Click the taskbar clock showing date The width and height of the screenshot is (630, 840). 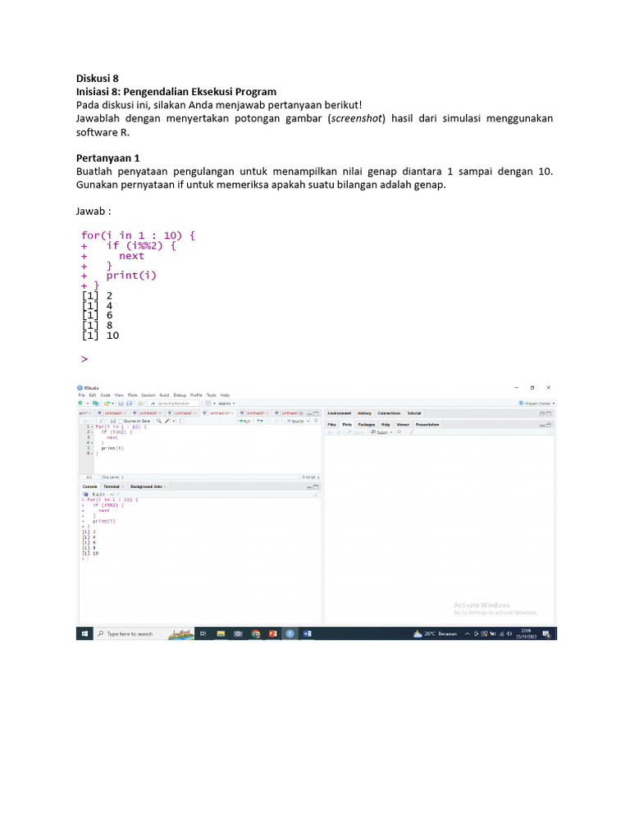(526, 634)
